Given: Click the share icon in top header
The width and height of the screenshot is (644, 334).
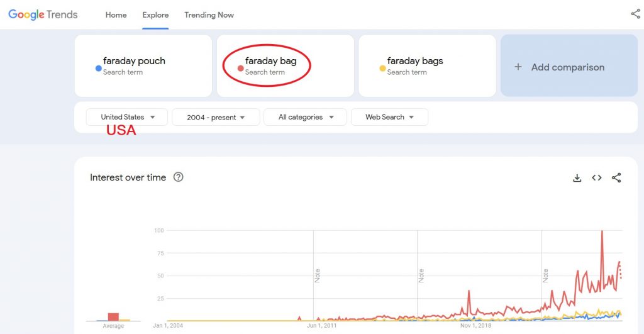Looking at the screenshot, I should [x=635, y=14].
